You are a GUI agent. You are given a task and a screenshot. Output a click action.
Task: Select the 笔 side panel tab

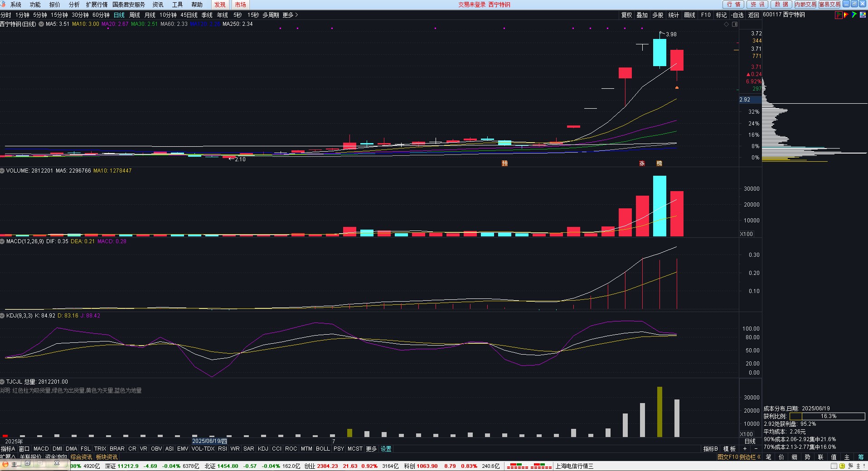coord(768,457)
